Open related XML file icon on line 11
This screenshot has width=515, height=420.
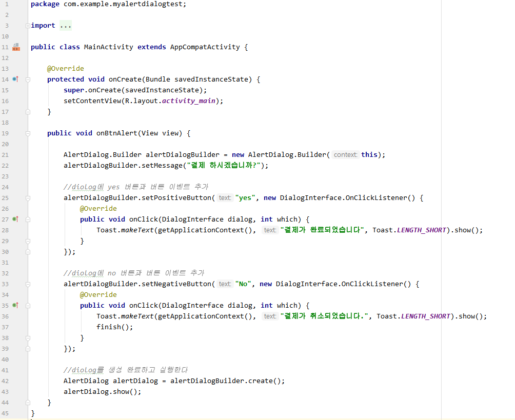coord(16,47)
